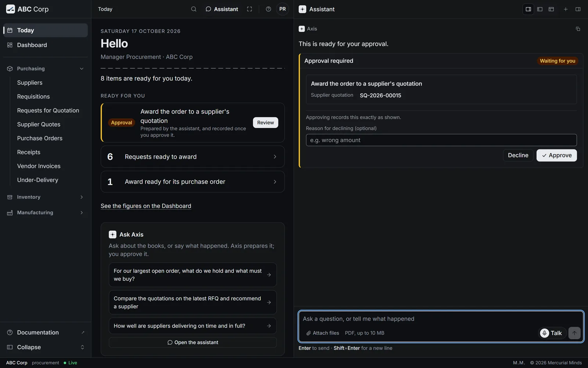Open the PR user avatar menu
The height and width of the screenshot is (368, 588).
tap(283, 9)
